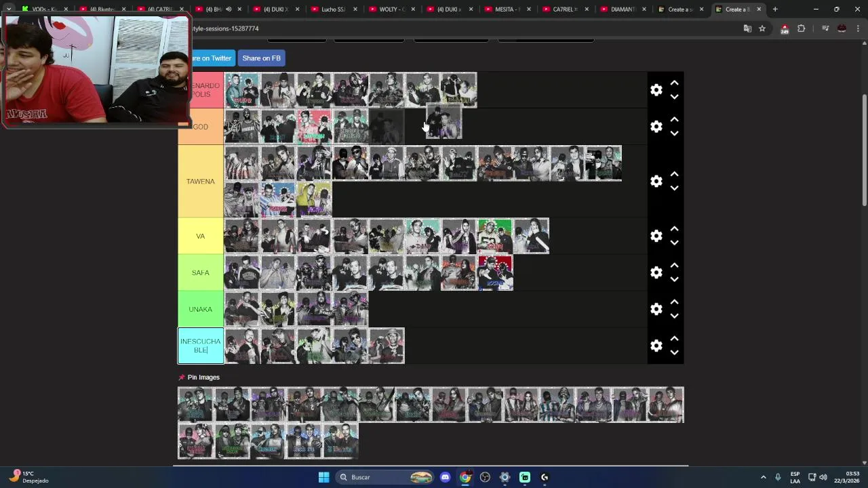Move TAWENA tier row down
868x488 pixels.
pyautogui.click(x=675, y=188)
